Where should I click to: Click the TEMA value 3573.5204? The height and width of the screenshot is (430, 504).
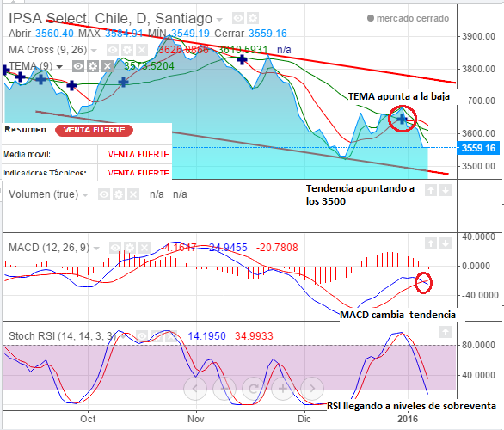tap(149, 66)
